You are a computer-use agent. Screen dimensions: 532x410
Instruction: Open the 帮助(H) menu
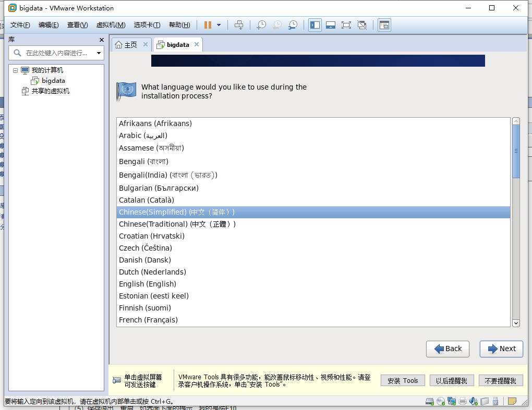(x=179, y=24)
